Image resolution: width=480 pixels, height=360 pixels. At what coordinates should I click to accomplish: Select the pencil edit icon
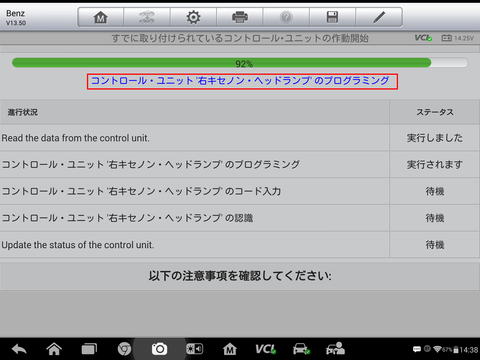tap(379, 17)
